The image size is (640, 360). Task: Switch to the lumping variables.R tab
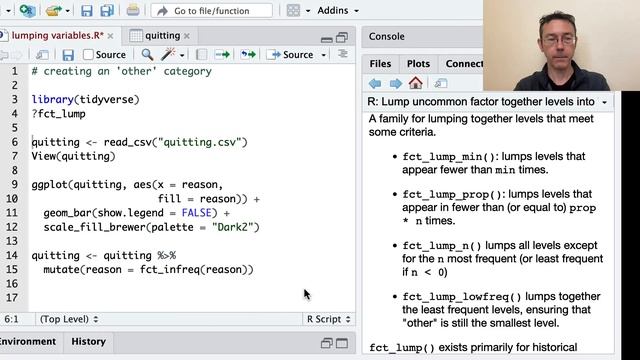pyautogui.click(x=57, y=36)
